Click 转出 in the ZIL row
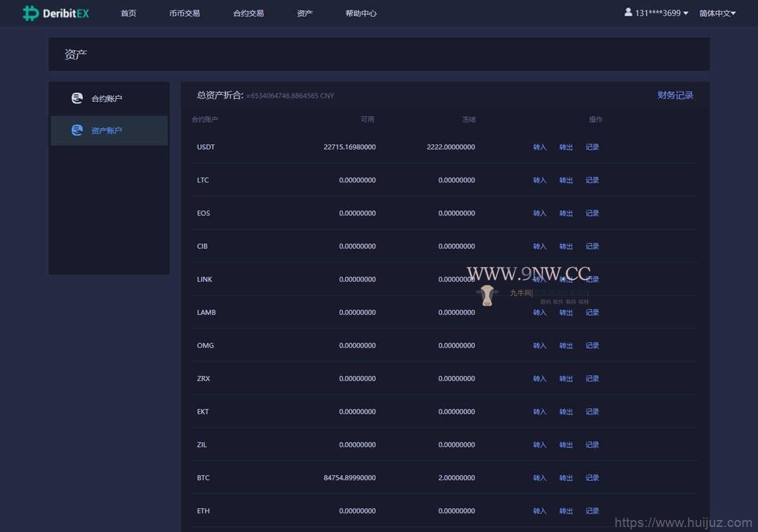Image resolution: width=758 pixels, height=532 pixels. pos(566,445)
